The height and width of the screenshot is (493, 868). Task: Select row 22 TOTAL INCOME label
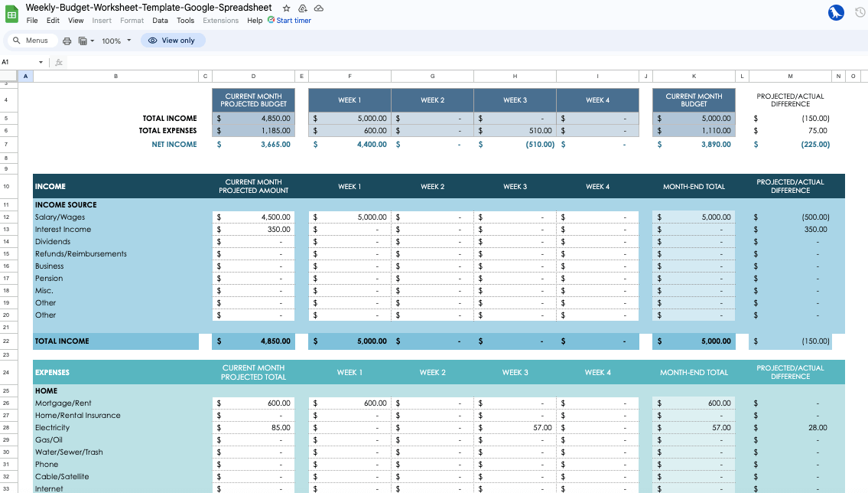pyautogui.click(x=62, y=341)
